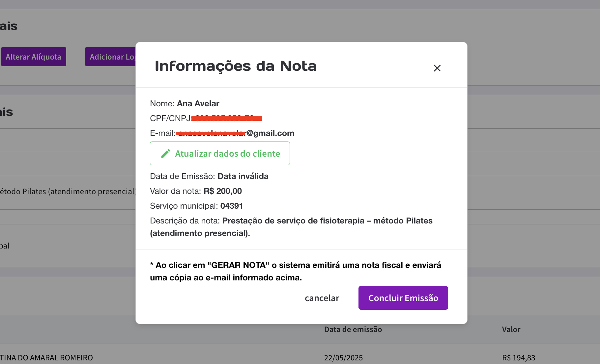Click the R$ 194,83 value cell
Viewport: 600px width, 364px height.
click(x=518, y=358)
